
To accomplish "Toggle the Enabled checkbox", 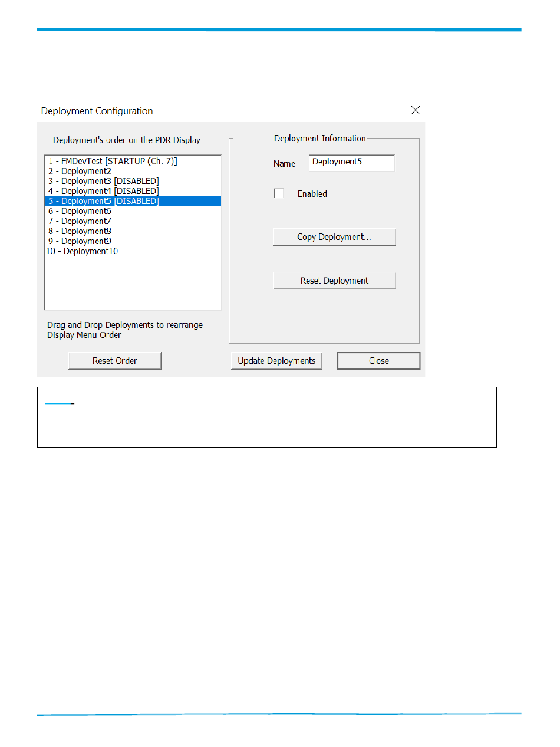I will (x=279, y=193).
